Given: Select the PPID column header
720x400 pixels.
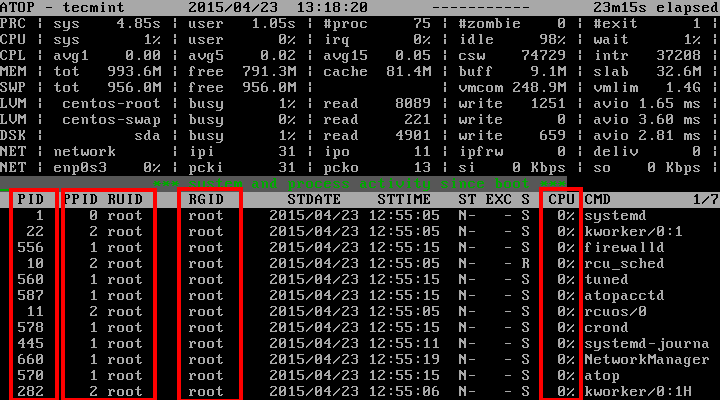Looking at the screenshot, I should pos(82,199).
